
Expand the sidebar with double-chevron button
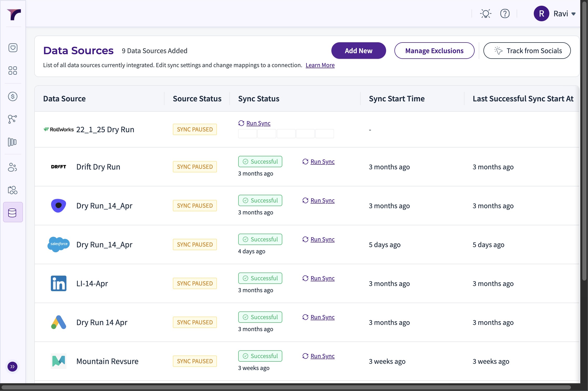(12, 366)
